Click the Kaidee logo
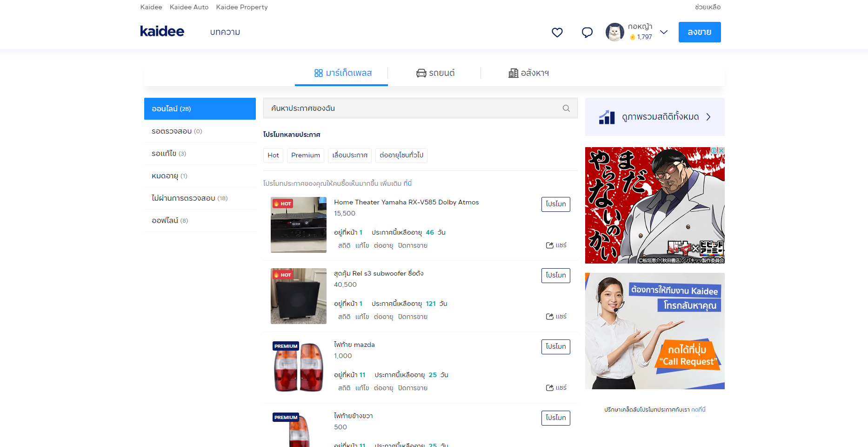This screenshot has width=868, height=447. 162,31
